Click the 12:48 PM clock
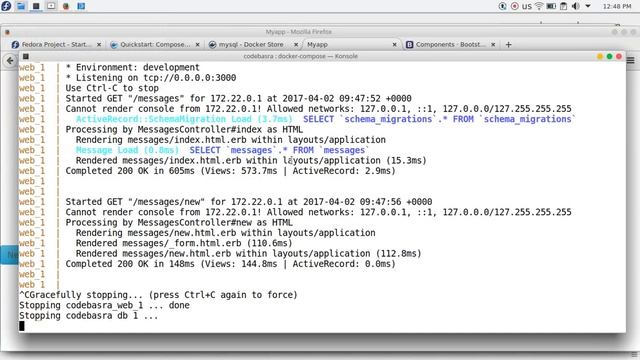This screenshot has height=360, width=640. [617, 6]
